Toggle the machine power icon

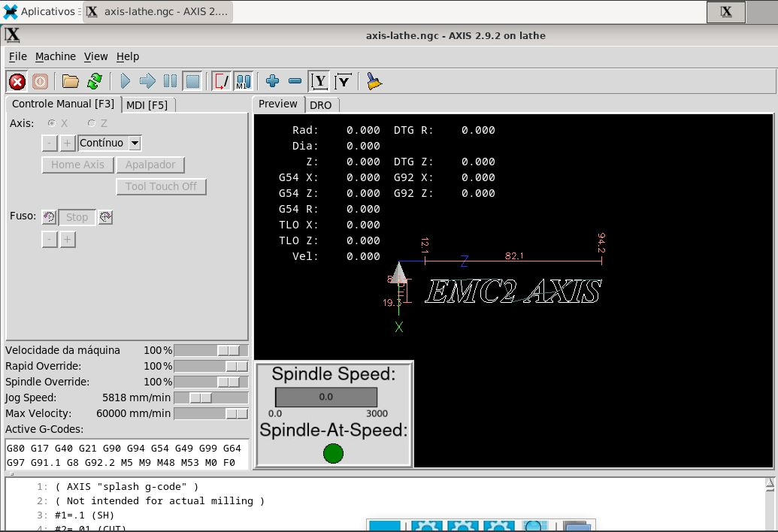40,81
